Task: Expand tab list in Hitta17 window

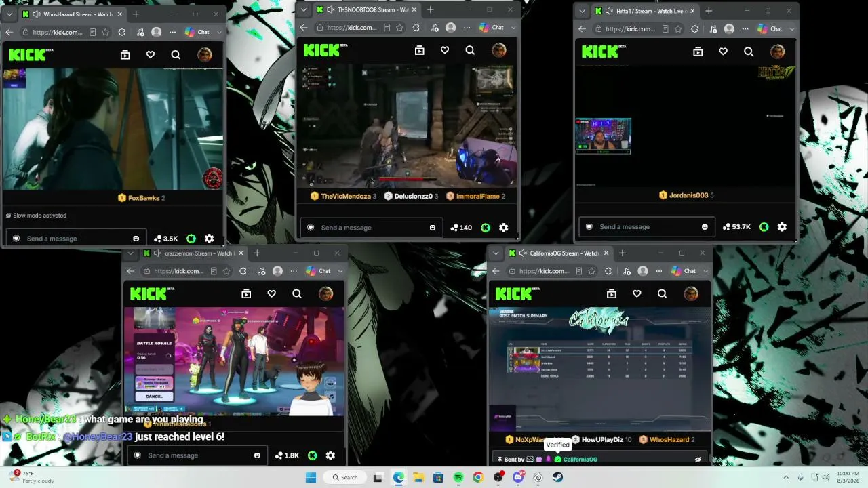Action: point(583,11)
